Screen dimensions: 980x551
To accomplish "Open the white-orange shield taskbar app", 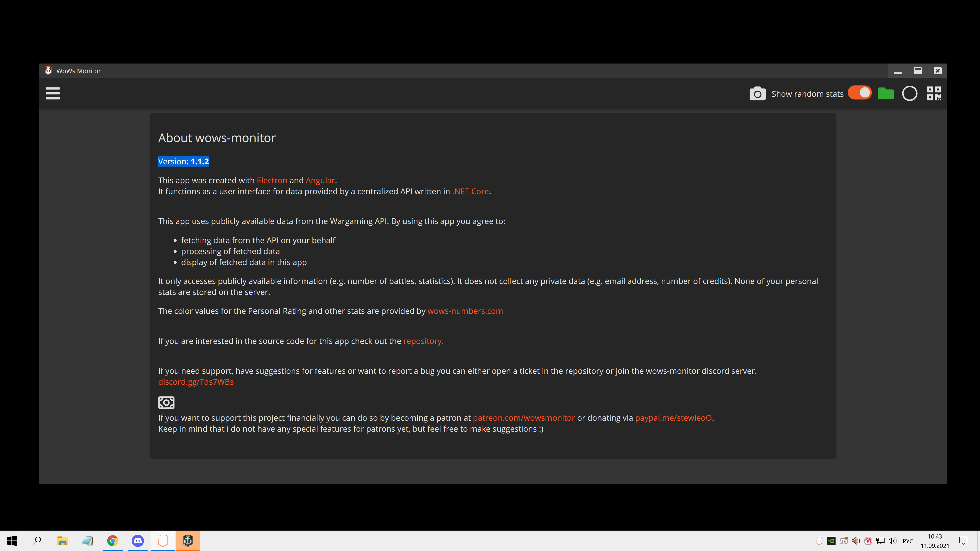I will click(163, 541).
